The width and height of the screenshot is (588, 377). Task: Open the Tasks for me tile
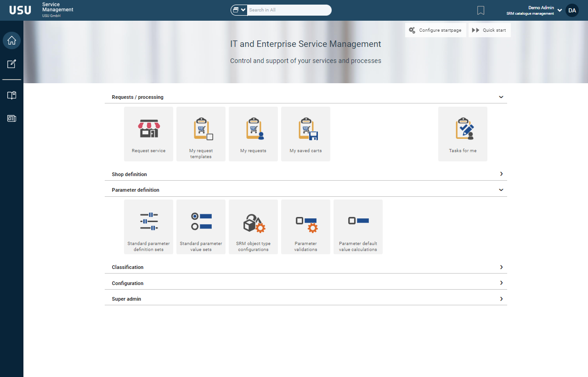(463, 134)
